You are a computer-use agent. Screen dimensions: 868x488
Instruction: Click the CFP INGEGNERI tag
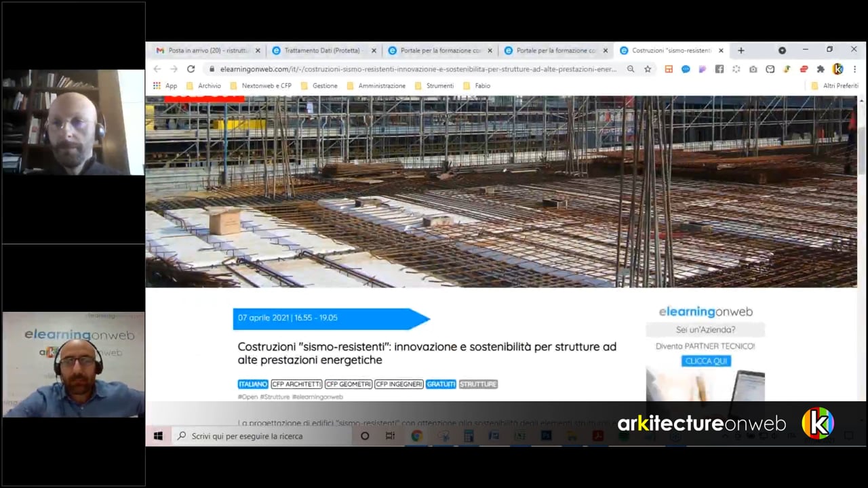coord(399,384)
